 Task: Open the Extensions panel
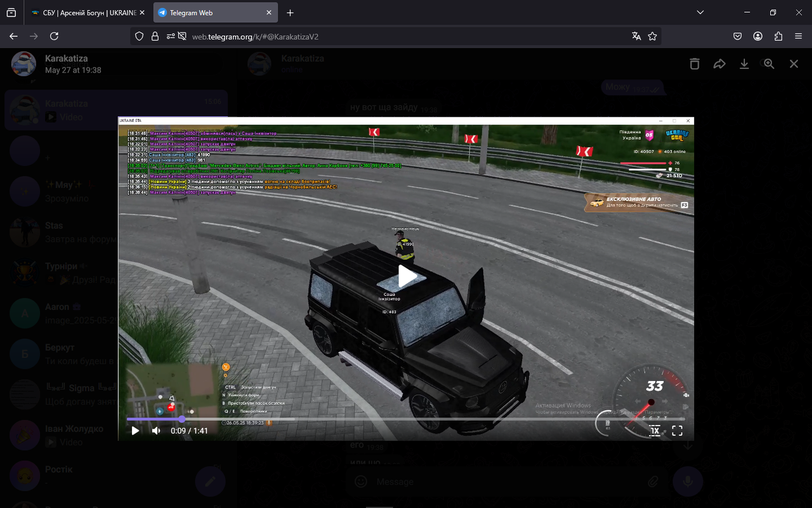point(778,36)
